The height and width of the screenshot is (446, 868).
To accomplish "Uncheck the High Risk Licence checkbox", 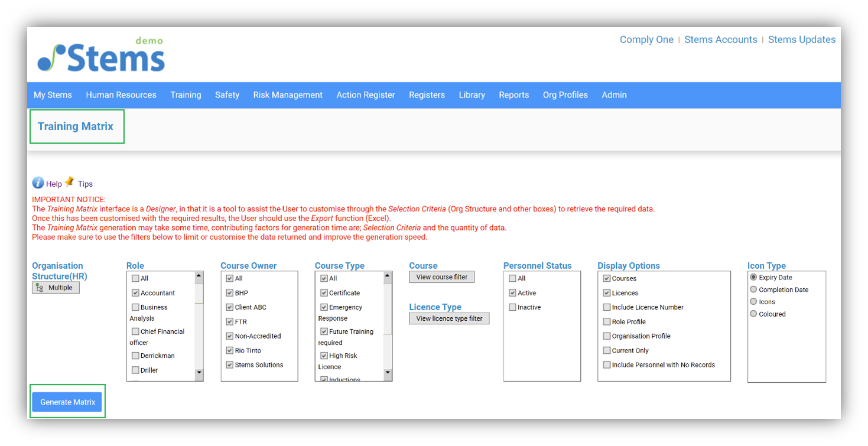I will click(x=324, y=356).
